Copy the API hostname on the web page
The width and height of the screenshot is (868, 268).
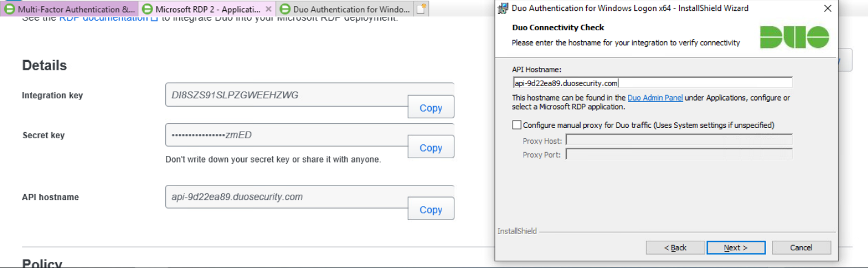pos(431,209)
